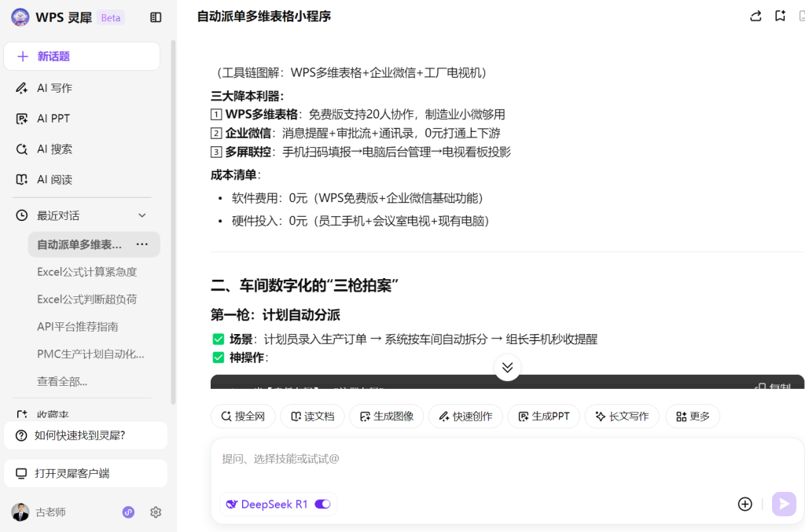Click the AI 搜索 magnifier icon
Screen dimensions: 805x532
[21, 149]
